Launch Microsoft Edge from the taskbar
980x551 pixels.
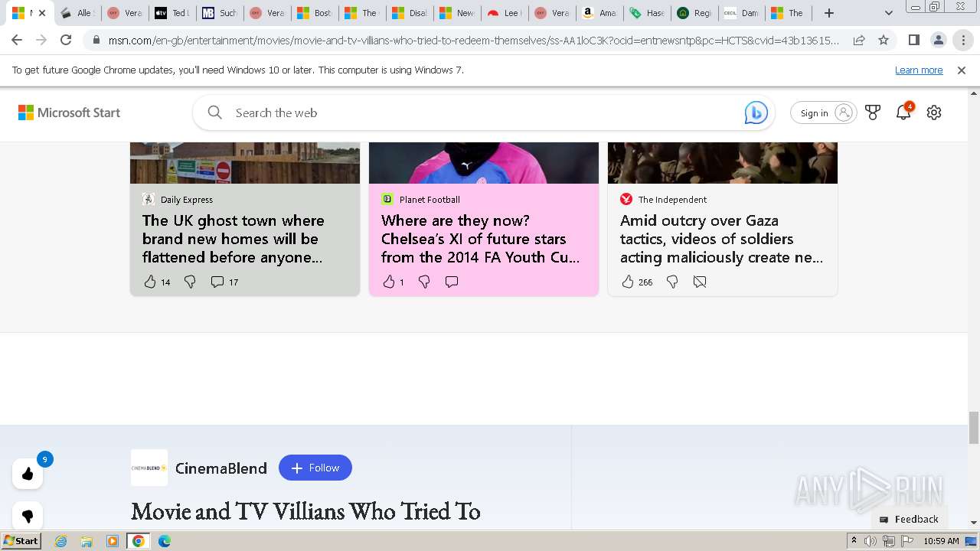pos(164,541)
